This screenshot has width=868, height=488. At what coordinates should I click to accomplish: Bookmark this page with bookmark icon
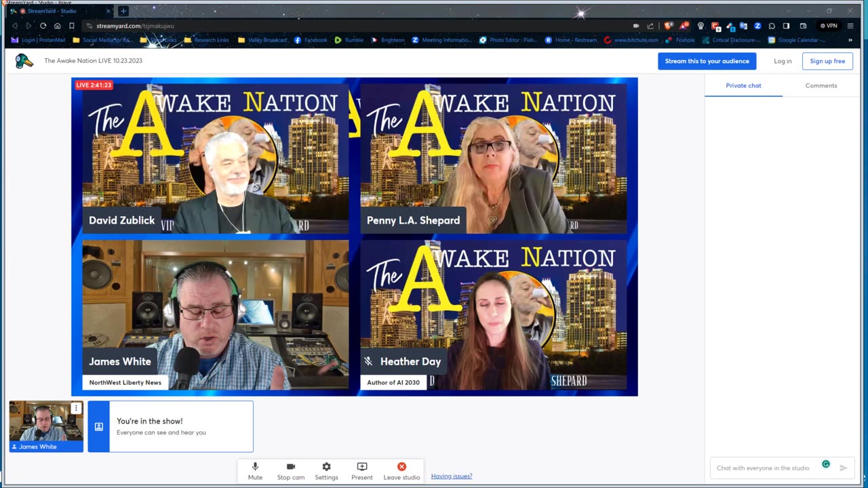click(x=72, y=26)
